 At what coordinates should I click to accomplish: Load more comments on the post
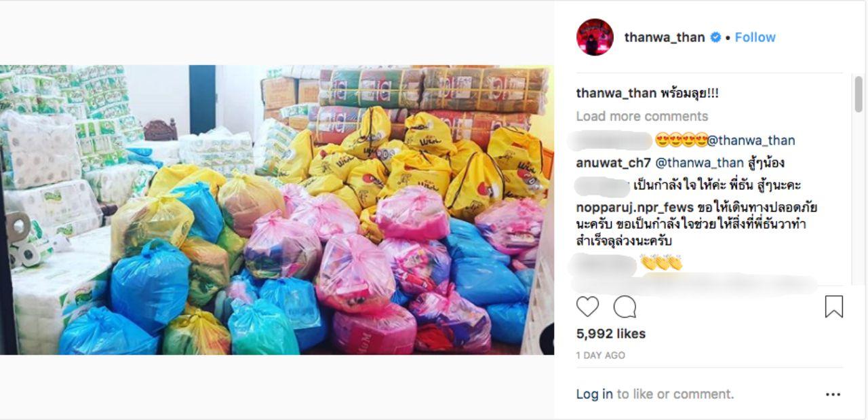(x=642, y=116)
